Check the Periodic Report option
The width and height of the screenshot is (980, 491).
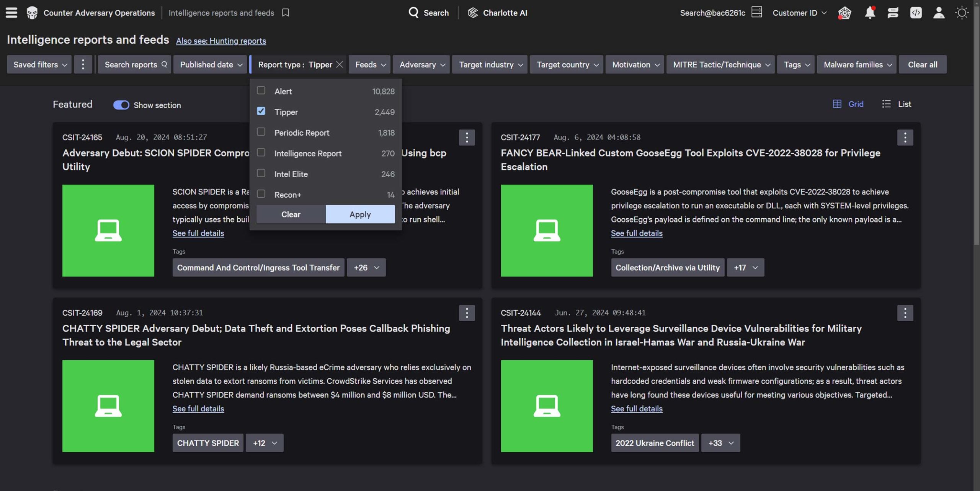[x=261, y=132]
